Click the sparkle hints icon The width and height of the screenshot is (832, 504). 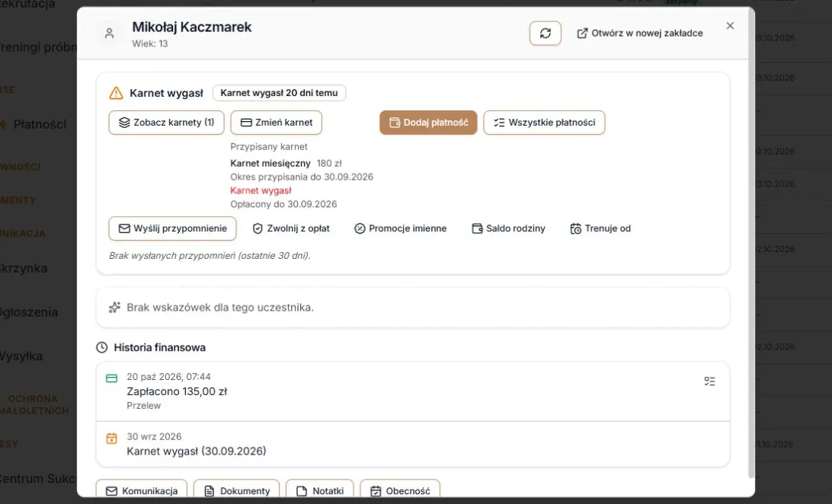click(114, 308)
